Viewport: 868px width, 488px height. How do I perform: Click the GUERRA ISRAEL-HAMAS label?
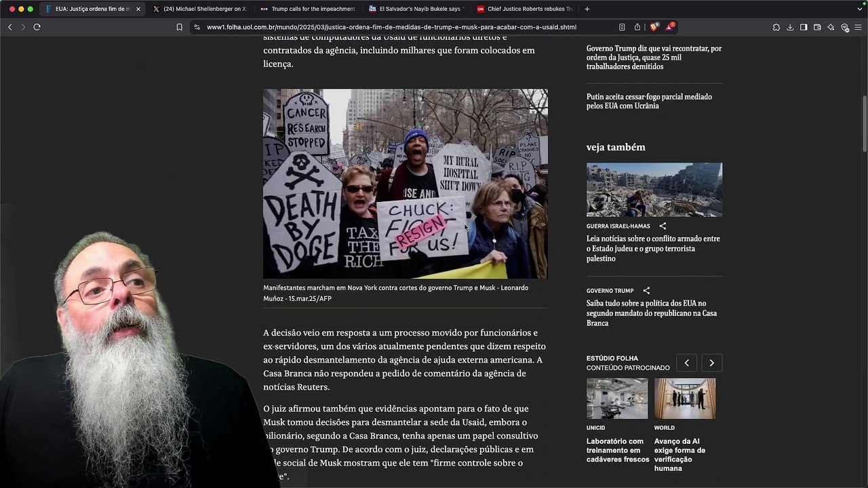[618, 226]
